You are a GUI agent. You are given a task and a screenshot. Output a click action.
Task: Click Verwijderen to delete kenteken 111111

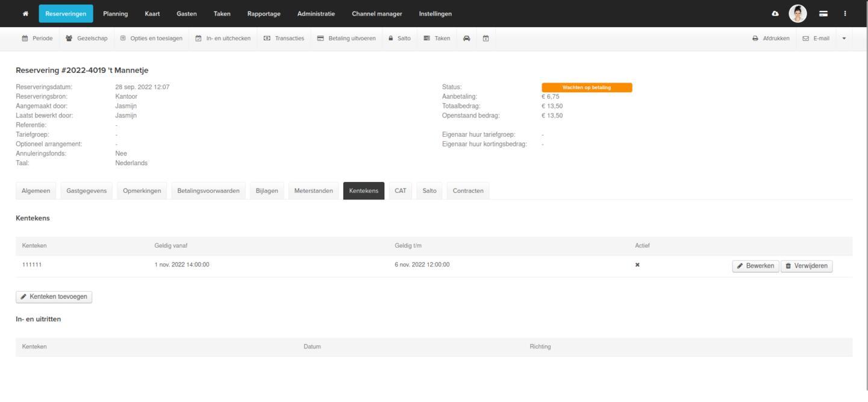pyautogui.click(x=807, y=266)
